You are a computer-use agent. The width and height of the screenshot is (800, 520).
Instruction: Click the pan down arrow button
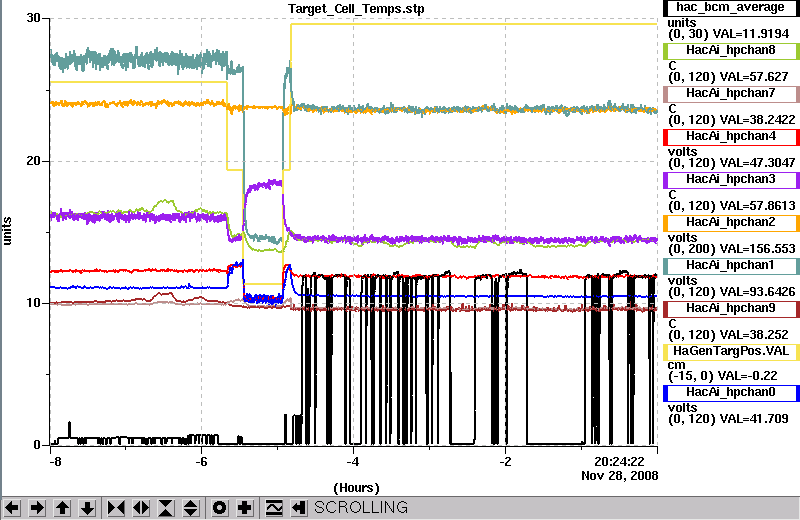click(x=87, y=508)
